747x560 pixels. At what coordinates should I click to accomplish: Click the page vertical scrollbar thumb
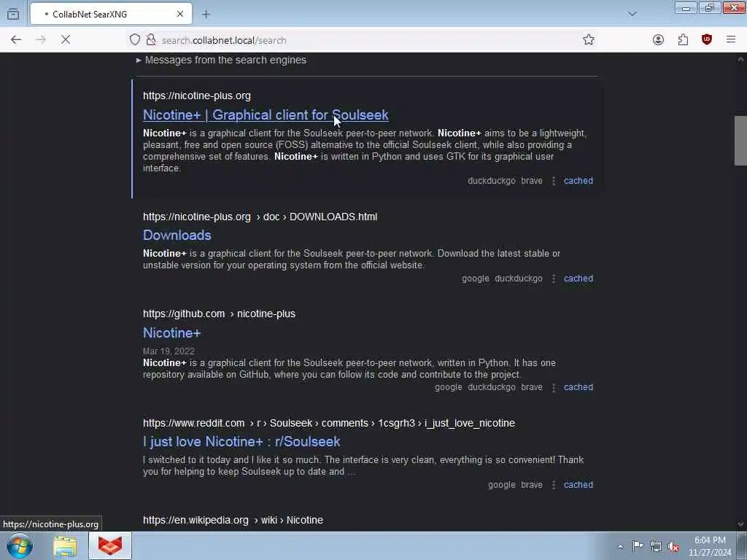[740, 141]
